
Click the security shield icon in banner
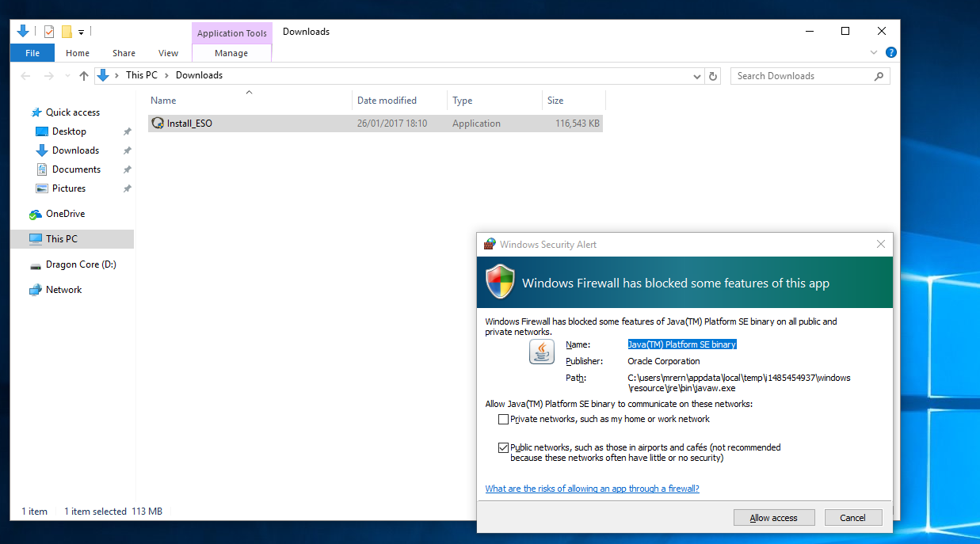tap(500, 282)
